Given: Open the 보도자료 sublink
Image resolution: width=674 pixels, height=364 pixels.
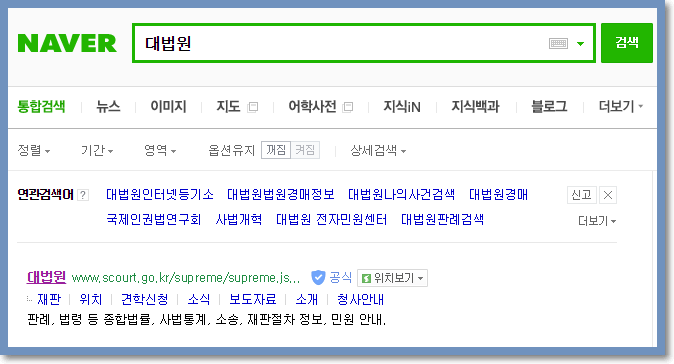Looking at the screenshot, I should [x=253, y=299].
